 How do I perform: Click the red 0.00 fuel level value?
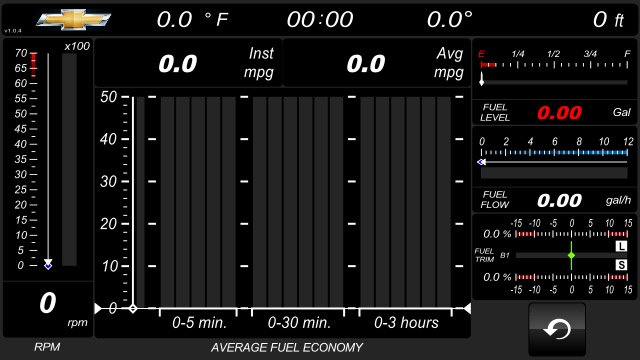coord(559,113)
